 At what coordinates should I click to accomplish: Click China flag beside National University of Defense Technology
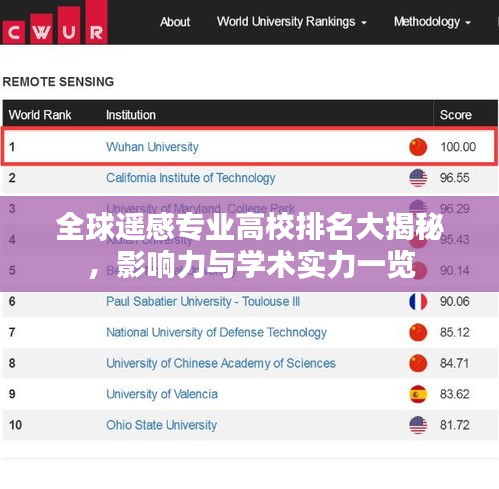[x=418, y=332]
